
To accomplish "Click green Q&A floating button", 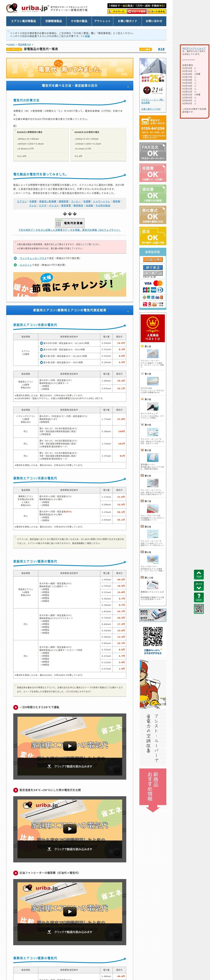I will [199, 597].
